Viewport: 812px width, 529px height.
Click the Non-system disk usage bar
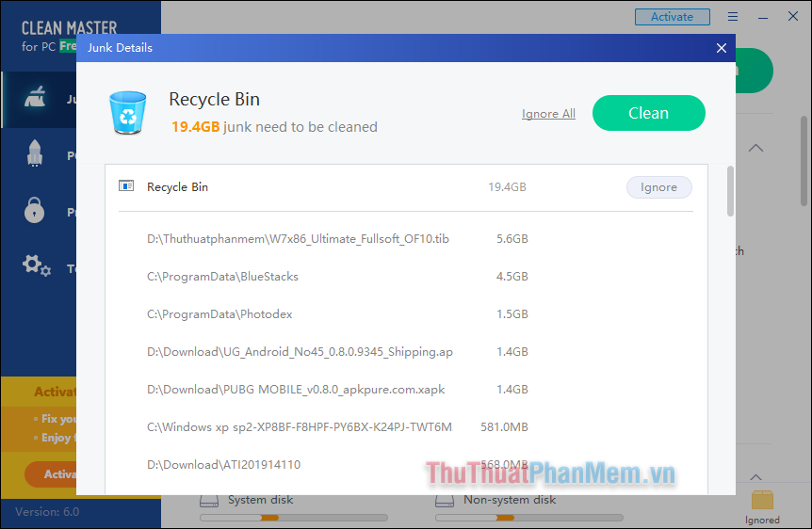529,518
